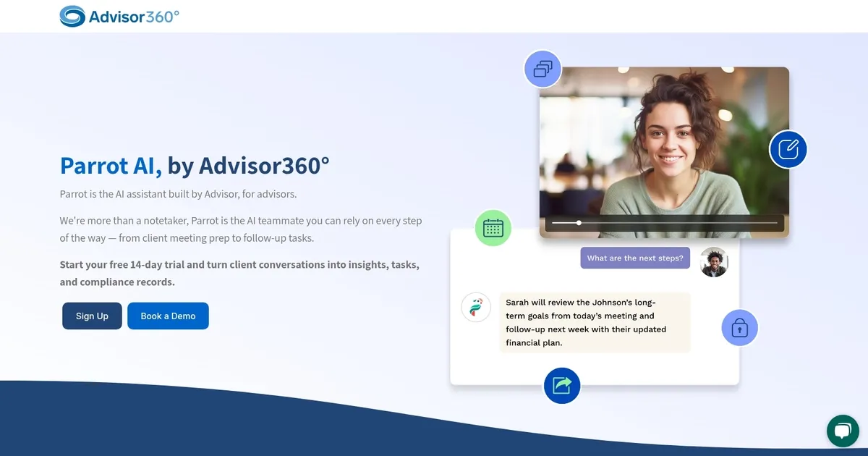Click the "We're more than a notetaker" paragraph
The image size is (868, 456).
[x=241, y=229]
